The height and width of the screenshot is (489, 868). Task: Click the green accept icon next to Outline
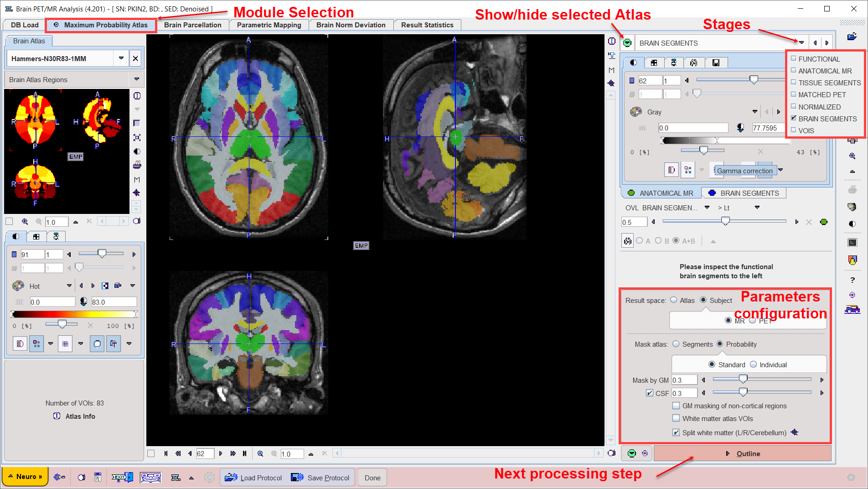coord(632,453)
